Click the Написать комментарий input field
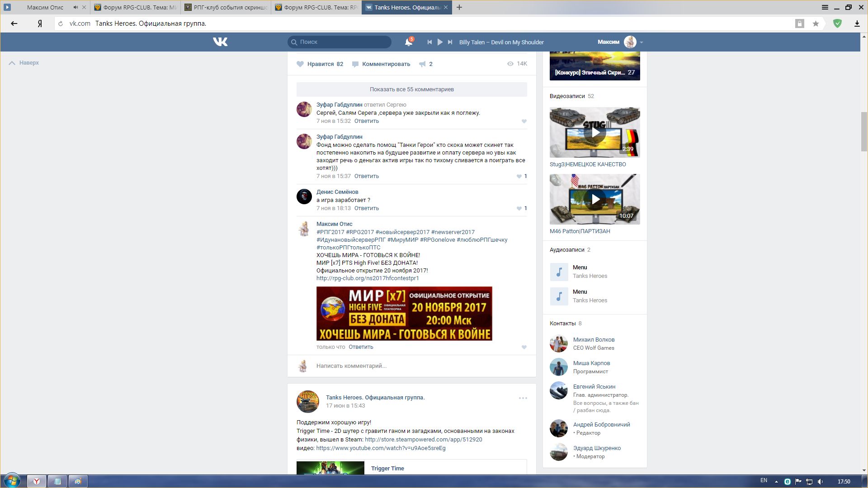Image resolution: width=868 pixels, height=488 pixels. [416, 366]
